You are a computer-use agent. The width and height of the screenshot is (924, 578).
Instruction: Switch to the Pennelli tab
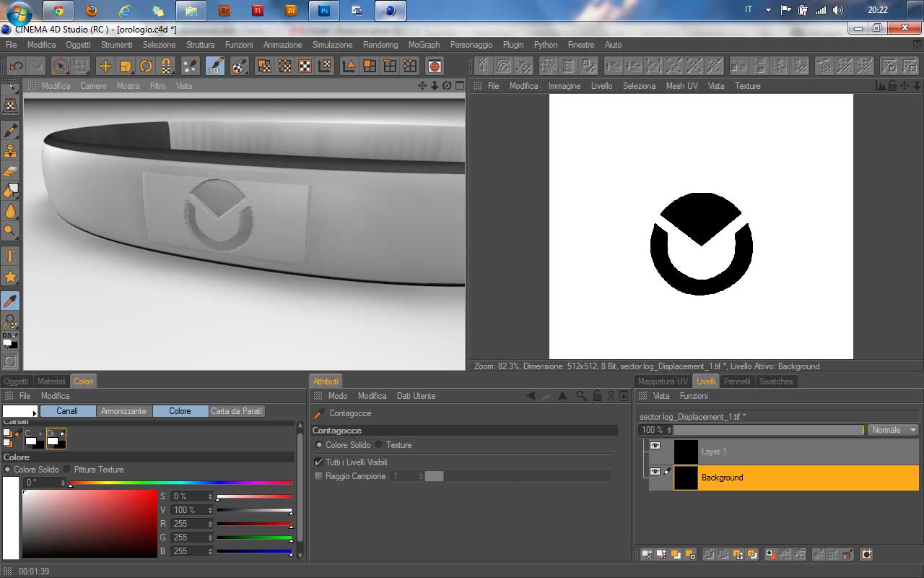coord(737,381)
